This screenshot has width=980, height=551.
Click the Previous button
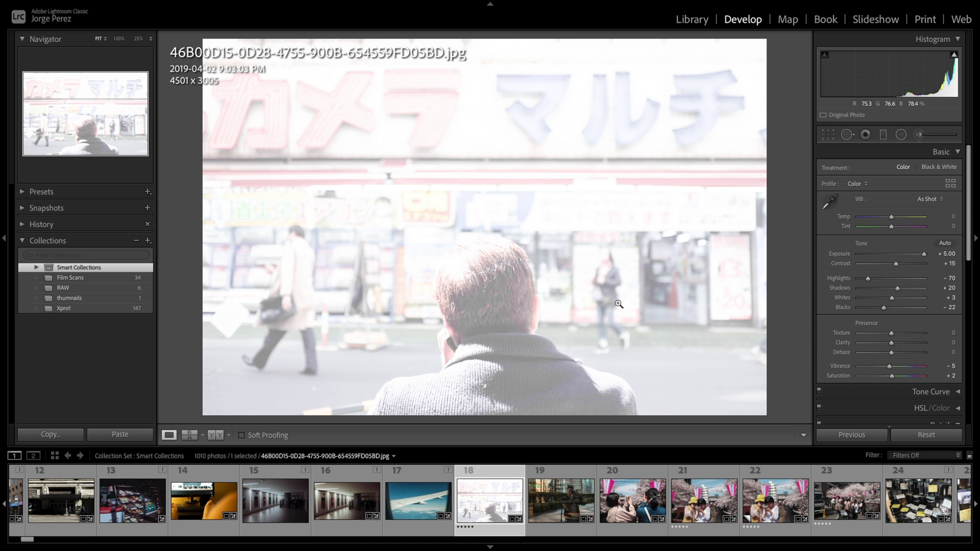pos(852,435)
